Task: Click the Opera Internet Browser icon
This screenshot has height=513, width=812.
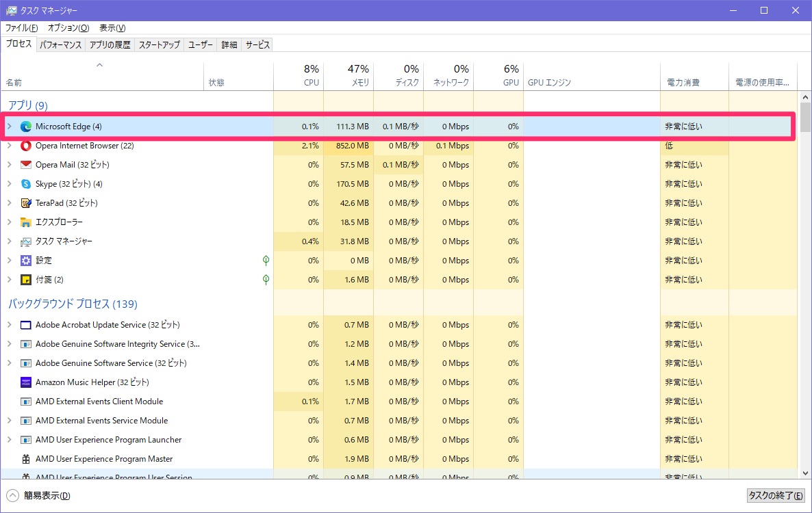Action: click(26, 145)
